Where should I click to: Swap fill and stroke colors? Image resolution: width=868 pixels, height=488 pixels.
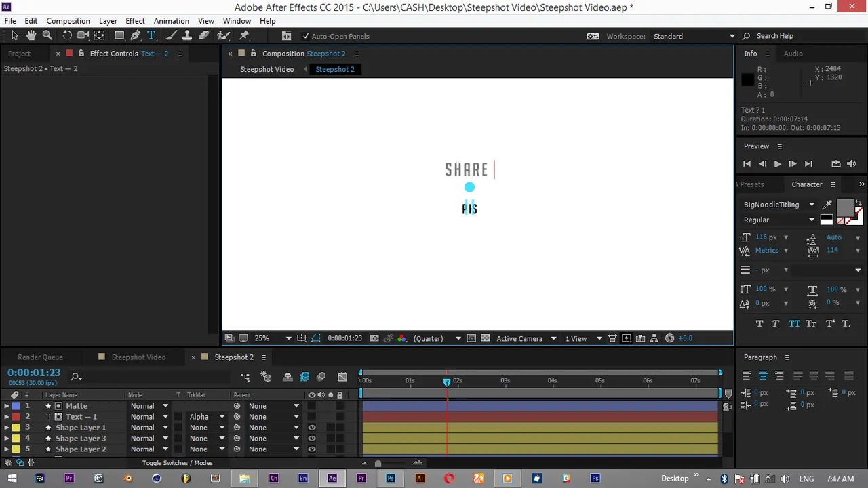(x=859, y=203)
